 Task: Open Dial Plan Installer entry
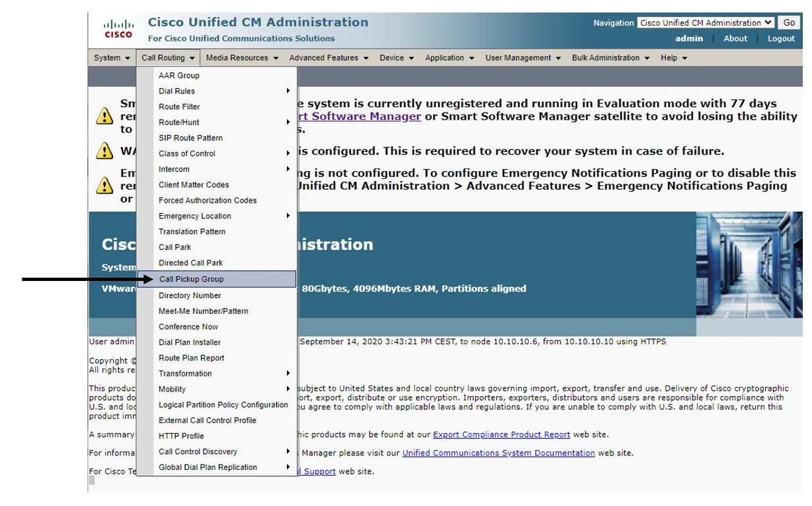[216, 342]
